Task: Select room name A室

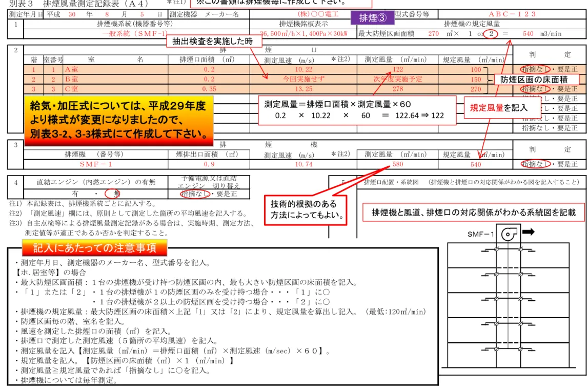Action: 71,69
